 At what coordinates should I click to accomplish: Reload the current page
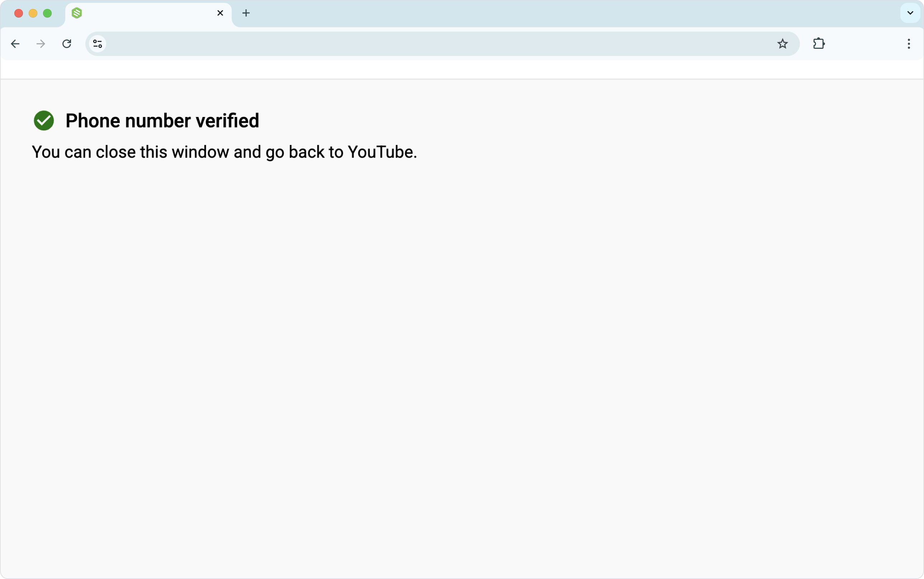(67, 44)
